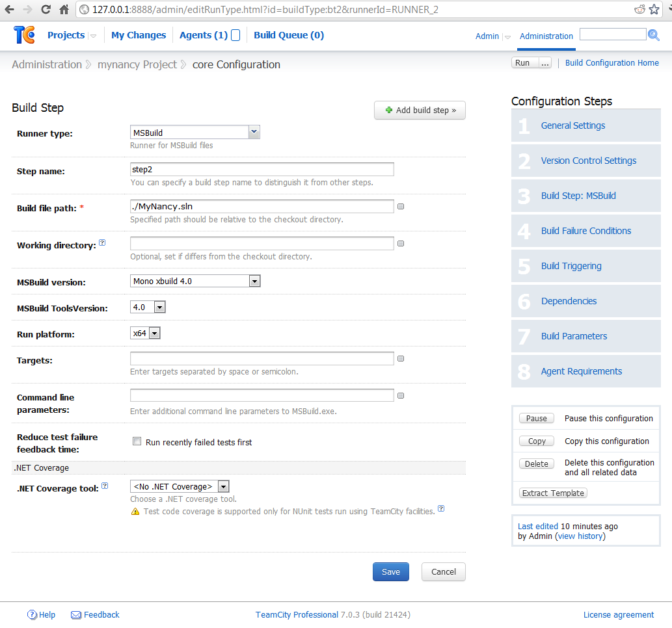Image resolution: width=672 pixels, height=628 pixels.
Task: Click the Copy configuration button
Action: [x=537, y=441]
